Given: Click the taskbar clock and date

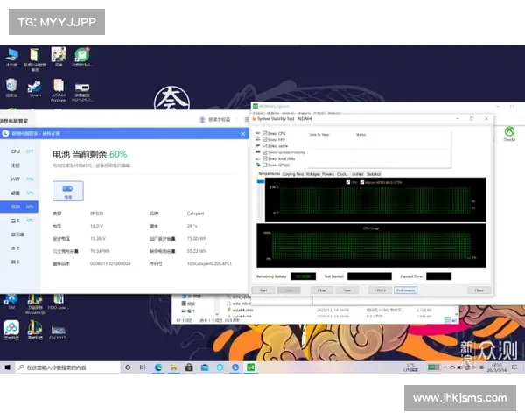Looking at the screenshot, I should (x=496, y=367).
